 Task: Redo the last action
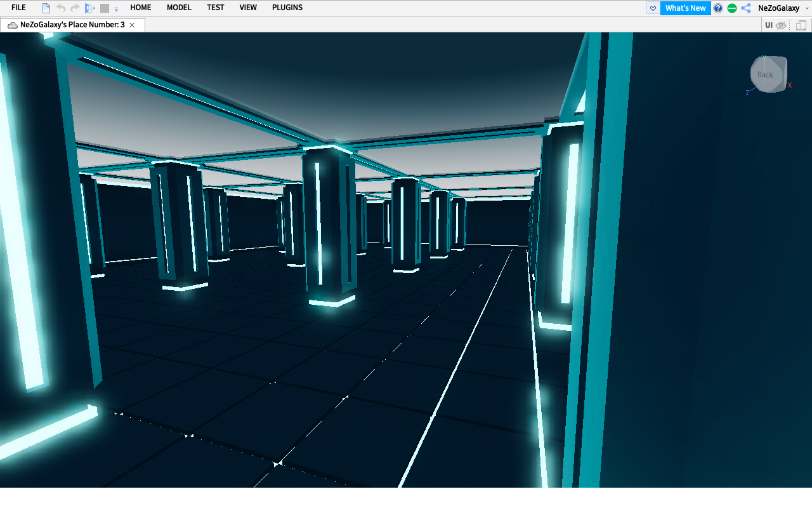74,8
